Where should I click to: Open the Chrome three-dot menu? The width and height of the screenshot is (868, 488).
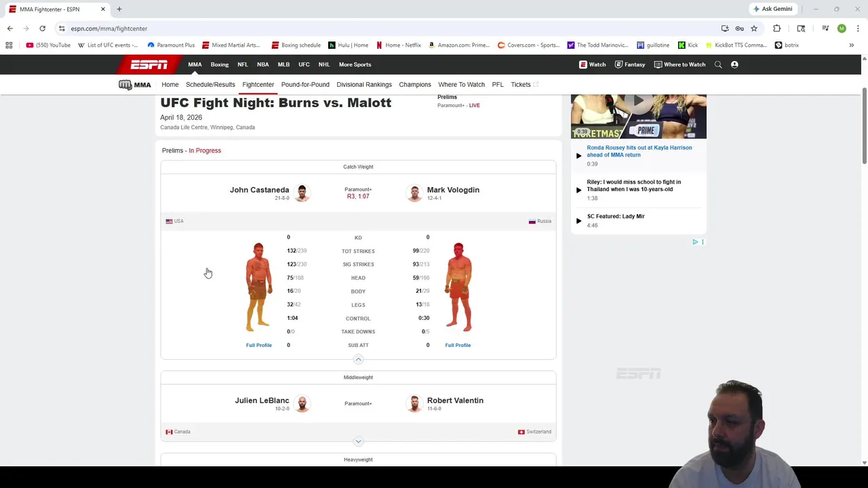tap(858, 28)
